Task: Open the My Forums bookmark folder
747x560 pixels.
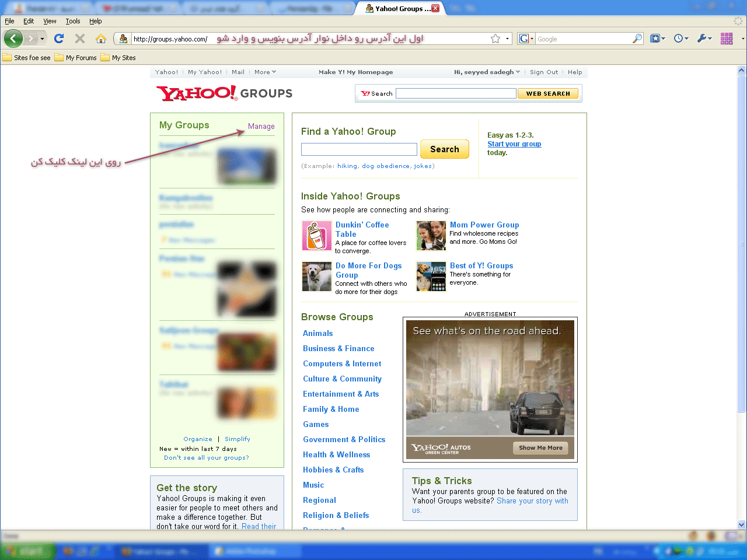Action: (76, 58)
